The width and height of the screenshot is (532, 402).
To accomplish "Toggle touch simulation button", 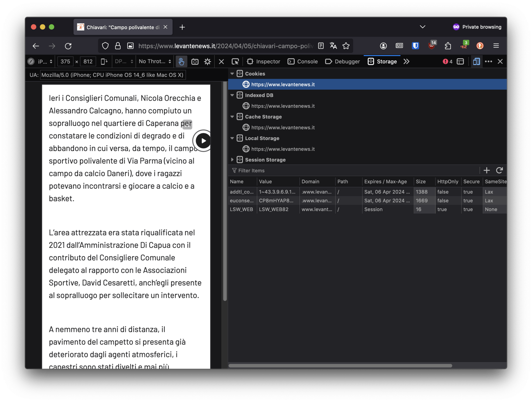I will point(181,62).
